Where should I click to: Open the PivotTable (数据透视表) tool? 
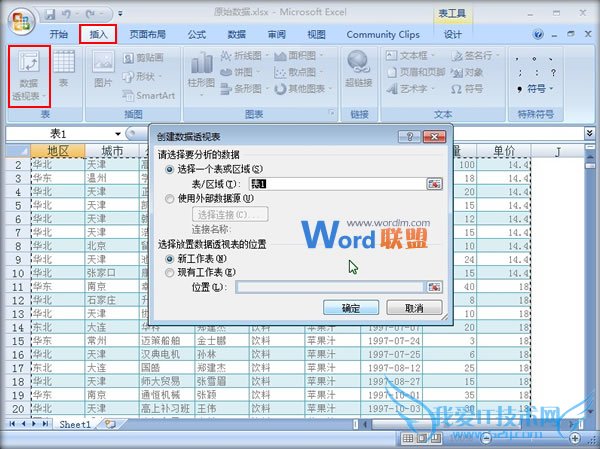[x=29, y=76]
